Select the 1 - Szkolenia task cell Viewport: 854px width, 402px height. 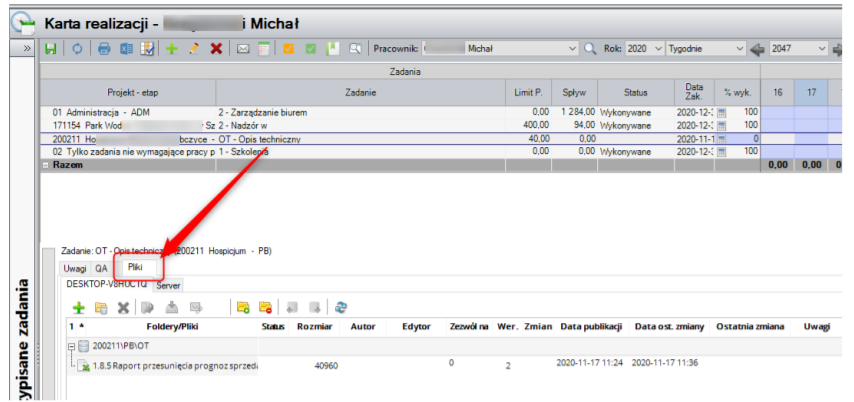point(361,151)
